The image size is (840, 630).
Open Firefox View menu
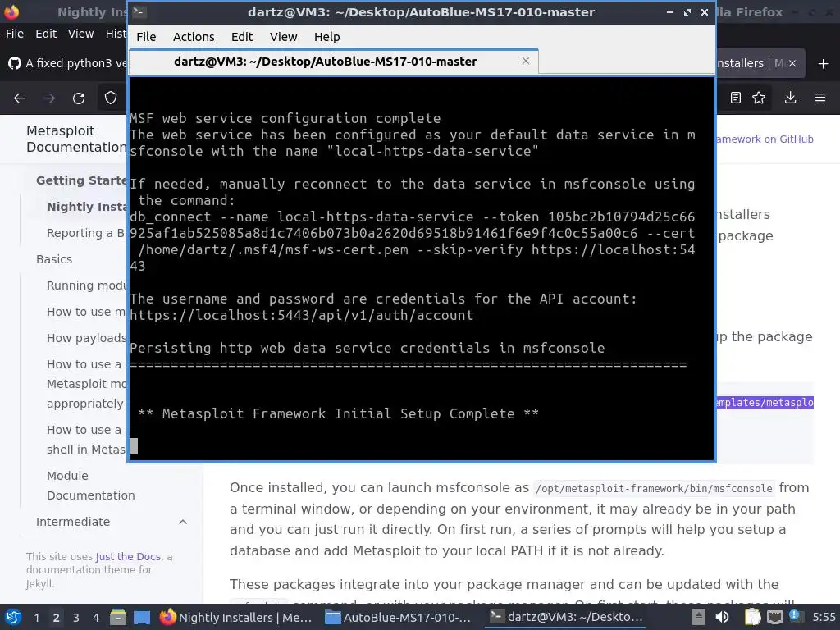coord(80,34)
